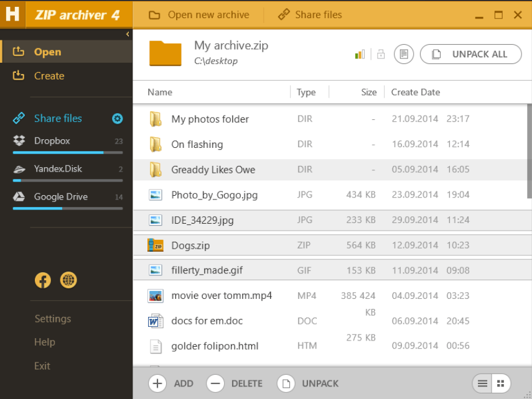Click the UNPACK ALL button
The width and height of the screenshot is (532, 399).
click(x=470, y=54)
